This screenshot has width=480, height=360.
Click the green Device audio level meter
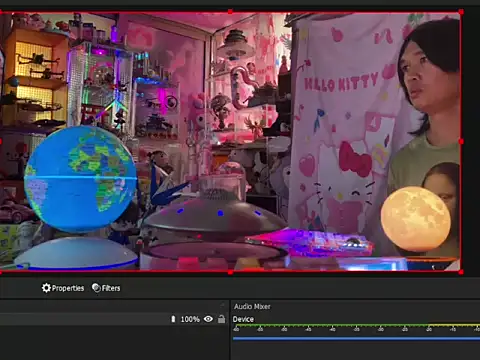click(356, 325)
